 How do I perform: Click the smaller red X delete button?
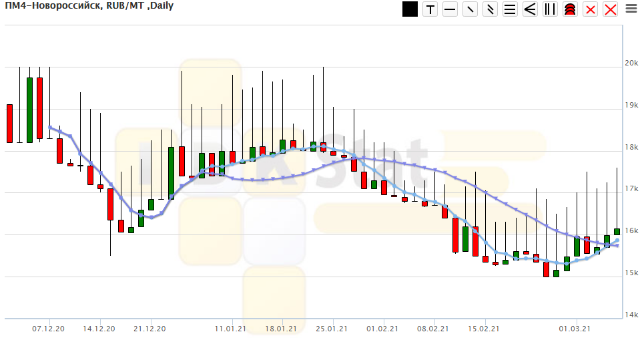(590, 9)
